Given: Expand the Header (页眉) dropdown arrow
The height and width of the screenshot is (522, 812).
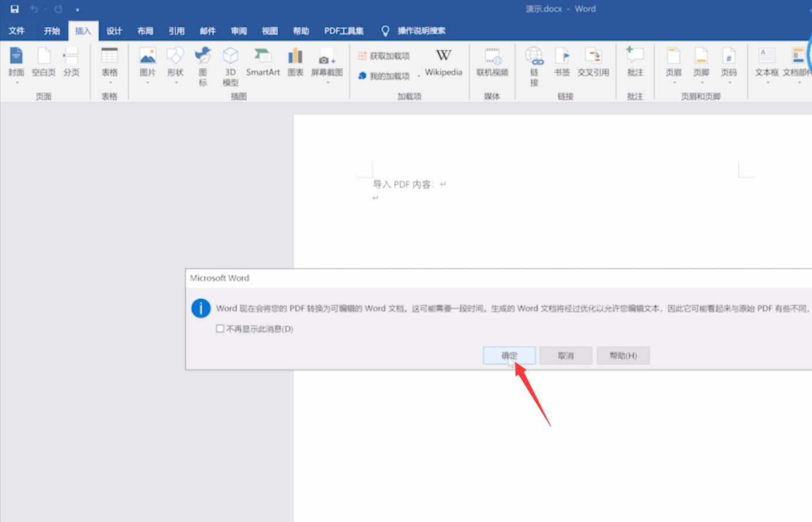Looking at the screenshot, I should point(673,82).
